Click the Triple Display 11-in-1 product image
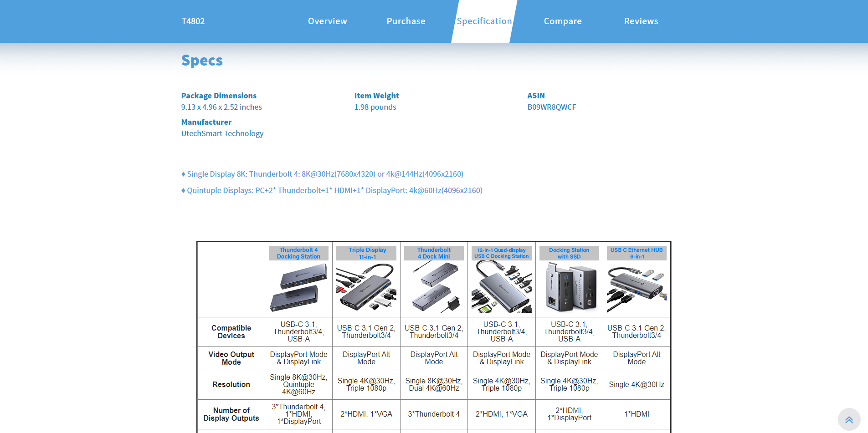Viewport: 868px width, 433px height. 366,288
